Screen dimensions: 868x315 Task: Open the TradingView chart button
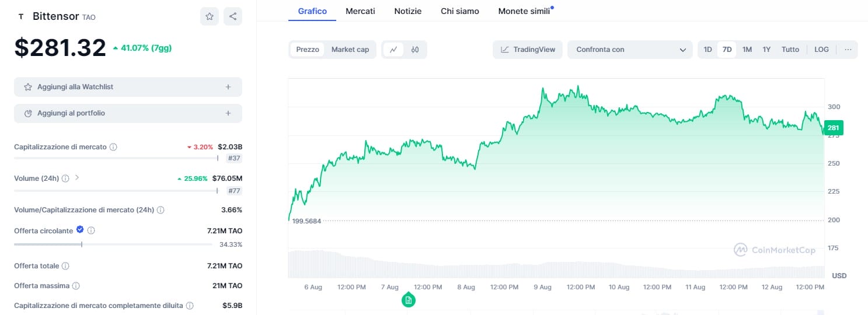tap(528, 50)
